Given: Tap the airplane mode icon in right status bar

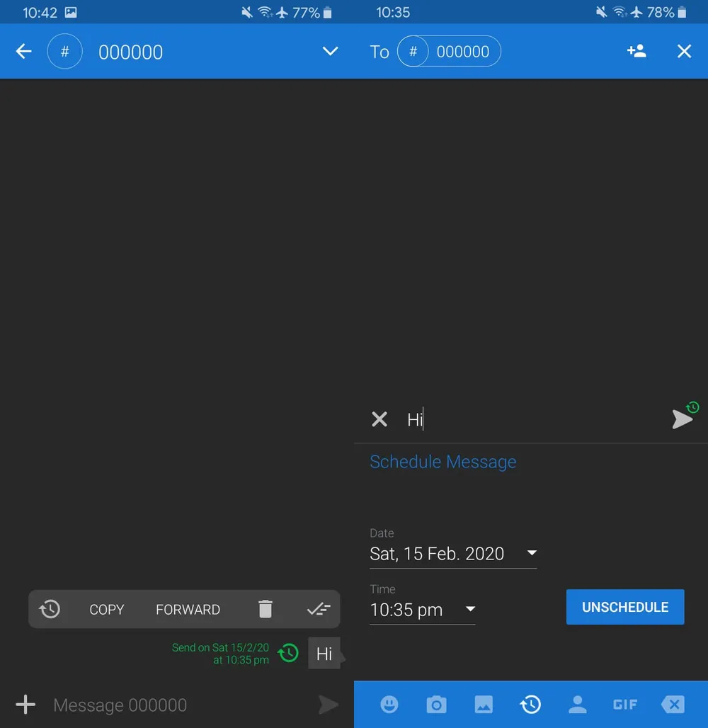Looking at the screenshot, I should [x=636, y=12].
